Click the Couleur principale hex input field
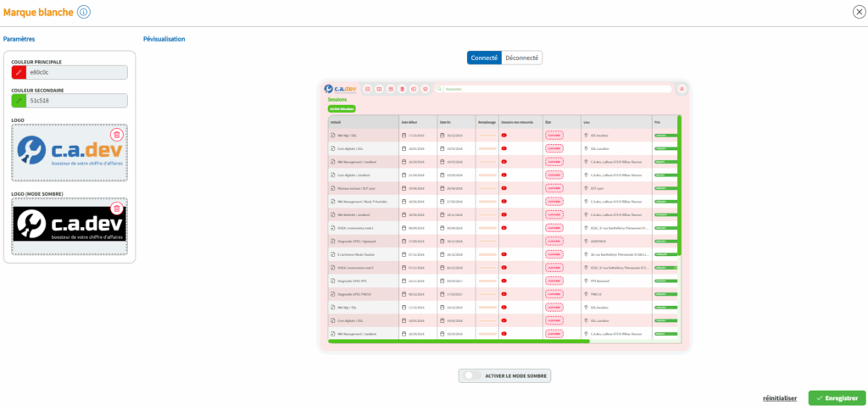Viewport: 868px width, 406px height. pos(76,73)
